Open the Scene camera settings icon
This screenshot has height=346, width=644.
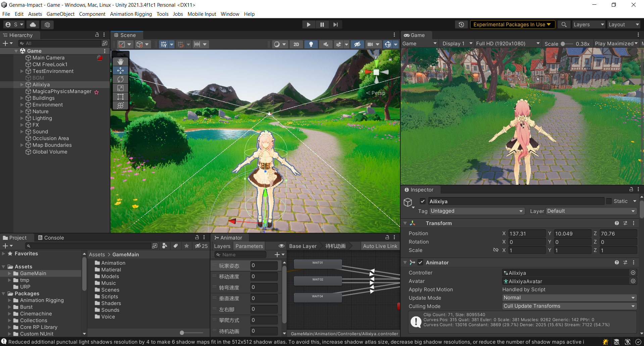370,44
